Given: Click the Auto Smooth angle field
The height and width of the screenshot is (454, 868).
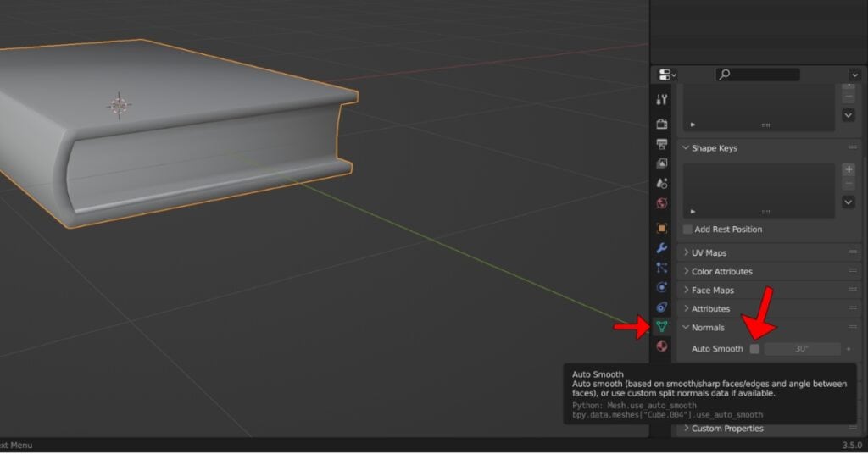Looking at the screenshot, I should (x=802, y=349).
